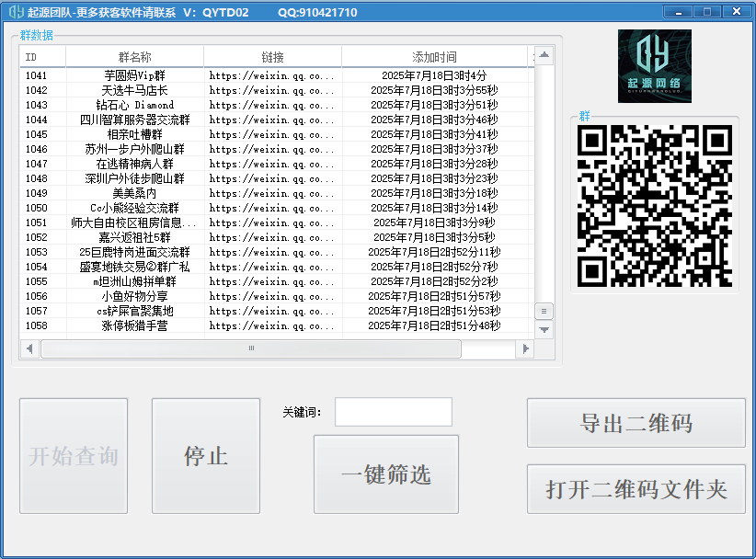This screenshot has height=559, width=756.
Task: Click time cell 2025年7月18日3时3分14秒
Action: tap(434, 208)
